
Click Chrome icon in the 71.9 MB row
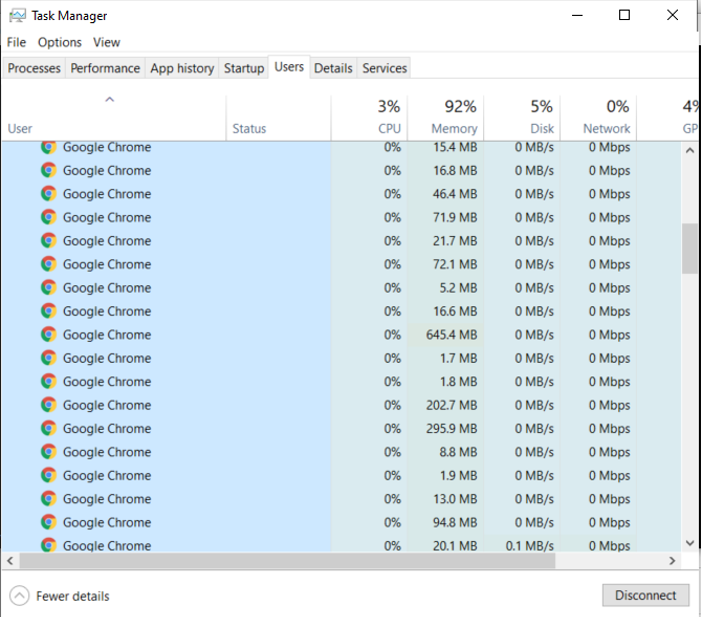pos(49,217)
